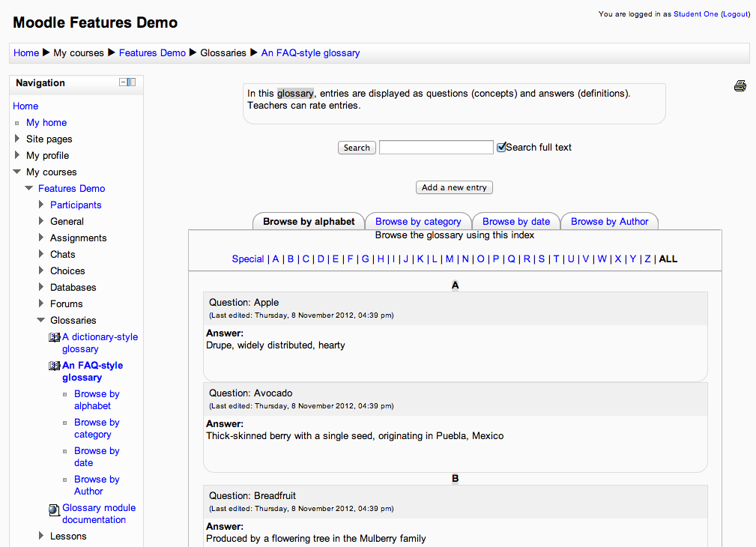The image size is (756, 547).
Task: Expand the Lessons node
Action: click(41, 536)
